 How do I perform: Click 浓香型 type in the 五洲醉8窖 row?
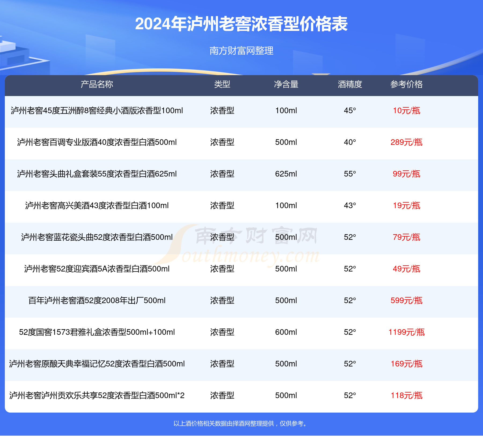pyautogui.click(x=222, y=111)
